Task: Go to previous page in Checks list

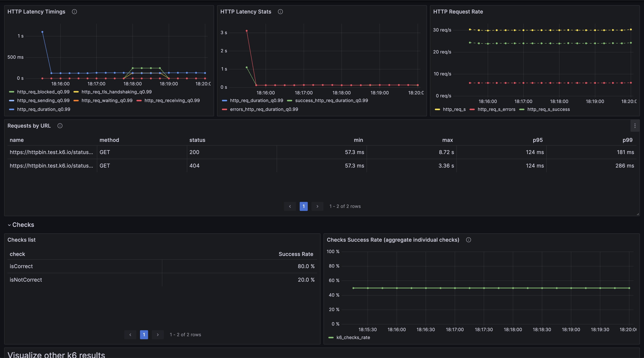Action: 130,335
